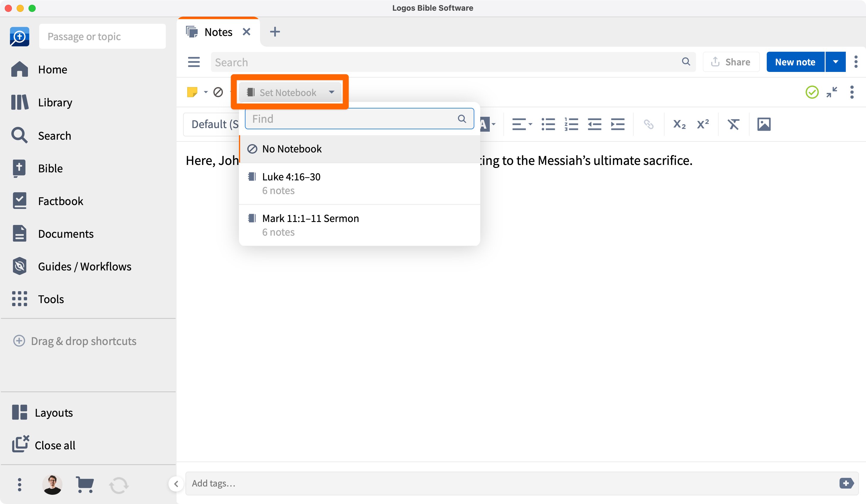Select the Luke 4:16–30 notebook
The width and height of the screenshot is (866, 504).
359,183
